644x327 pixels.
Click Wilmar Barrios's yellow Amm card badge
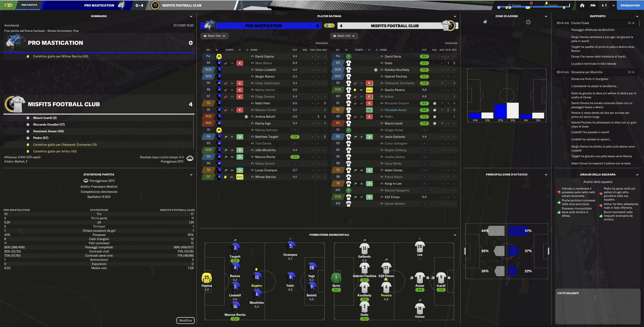coord(239,177)
